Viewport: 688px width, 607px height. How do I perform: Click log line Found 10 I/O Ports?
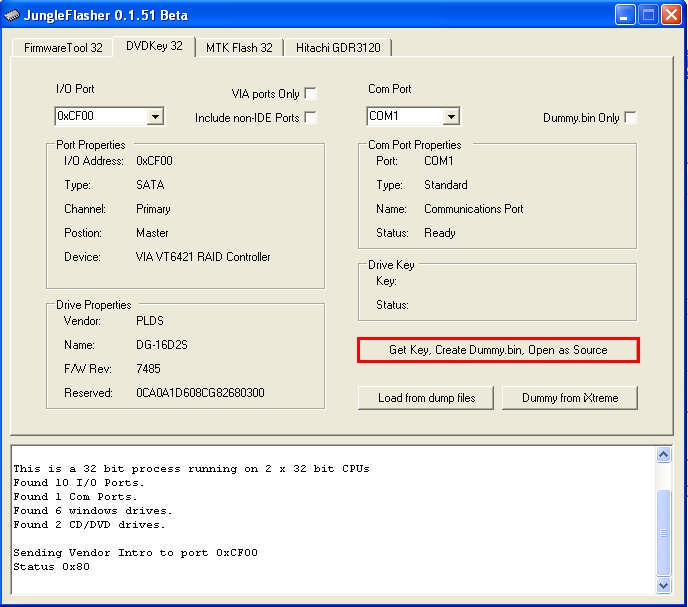click(79, 483)
